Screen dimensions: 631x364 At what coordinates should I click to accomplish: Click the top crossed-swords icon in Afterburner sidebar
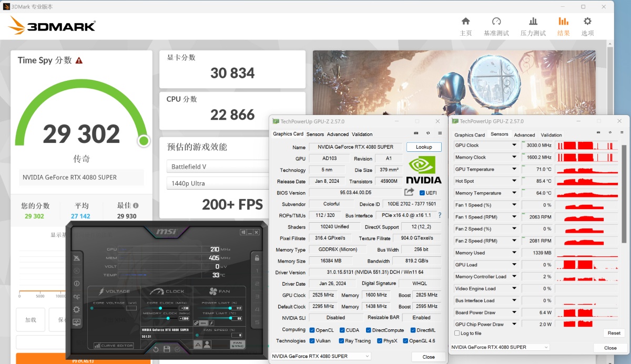(77, 258)
